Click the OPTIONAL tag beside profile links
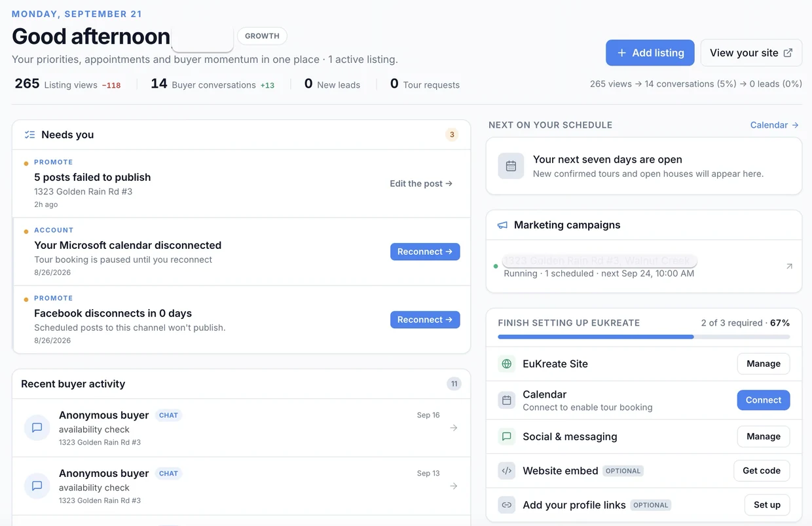Viewport: 812px width, 526px height. 651,505
